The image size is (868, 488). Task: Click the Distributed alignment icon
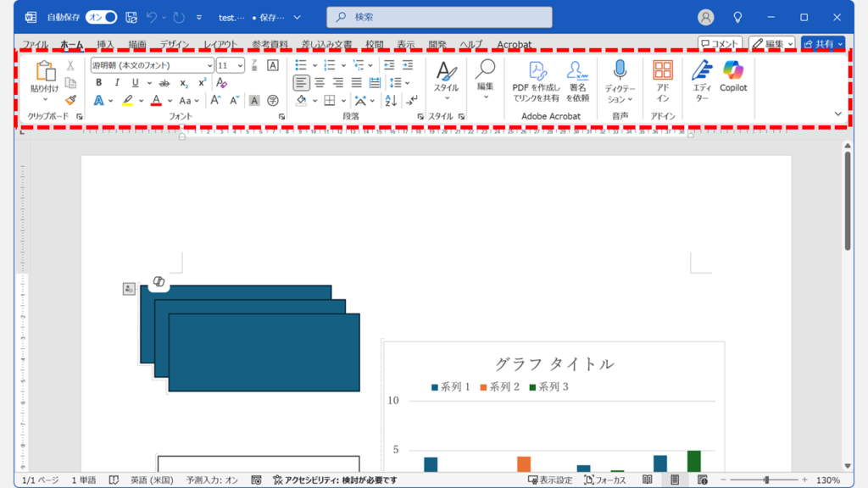[x=375, y=83]
